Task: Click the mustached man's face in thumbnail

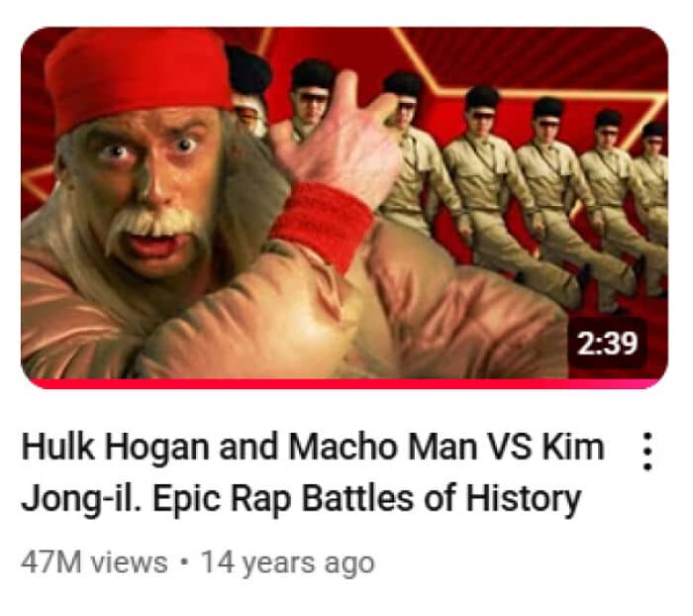Action: (x=150, y=186)
